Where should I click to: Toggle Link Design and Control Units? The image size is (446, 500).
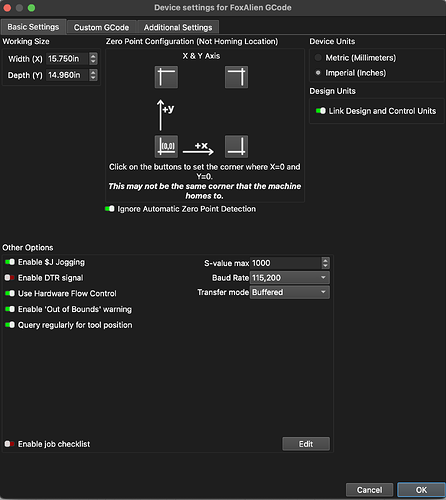pos(321,111)
